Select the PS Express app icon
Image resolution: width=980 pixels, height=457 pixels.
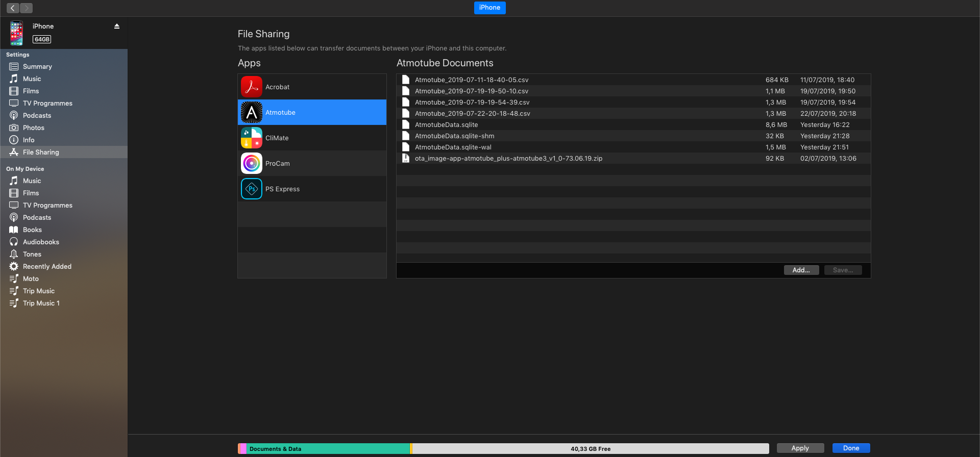tap(252, 189)
